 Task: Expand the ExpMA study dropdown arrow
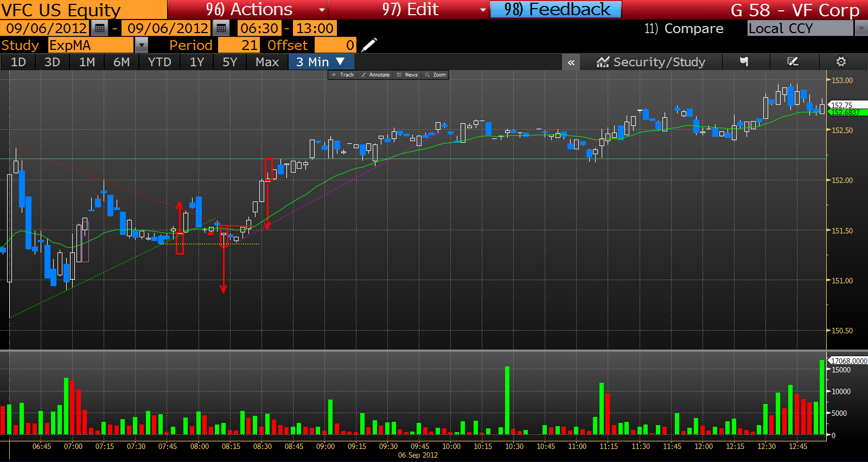tap(141, 45)
